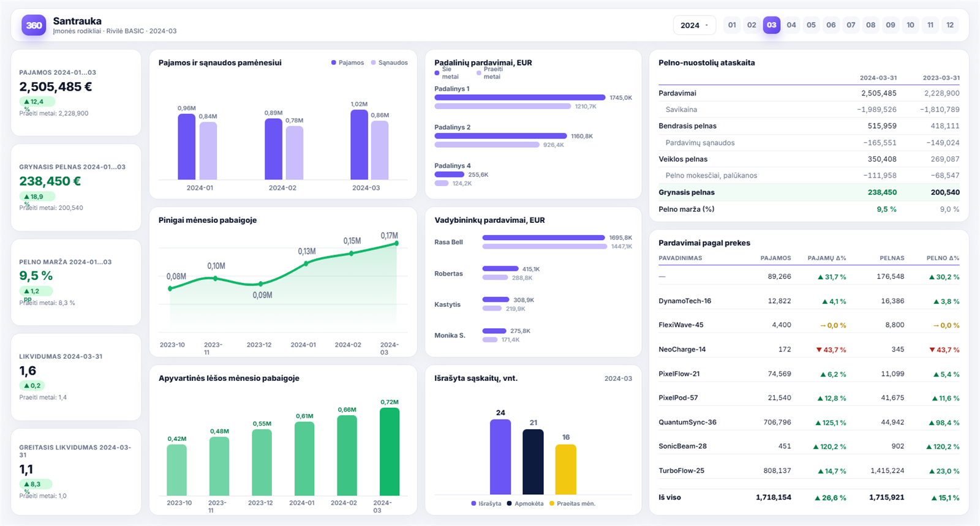Image resolution: width=980 pixels, height=526 pixels.
Task: Sort by PELNAS column header
Action: pyautogui.click(x=892, y=258)
